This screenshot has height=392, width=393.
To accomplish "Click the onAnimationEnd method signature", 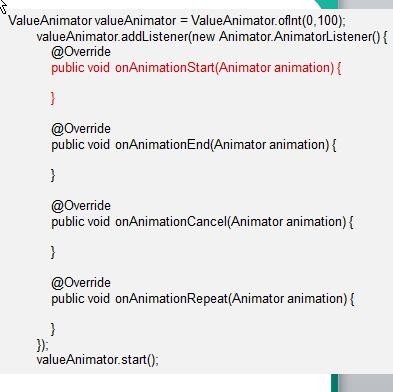I will [194, 145].
